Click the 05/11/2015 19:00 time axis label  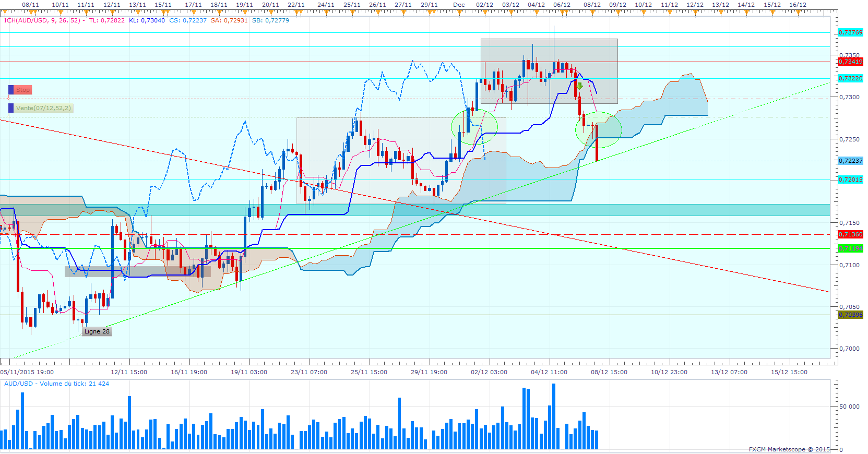27,372
